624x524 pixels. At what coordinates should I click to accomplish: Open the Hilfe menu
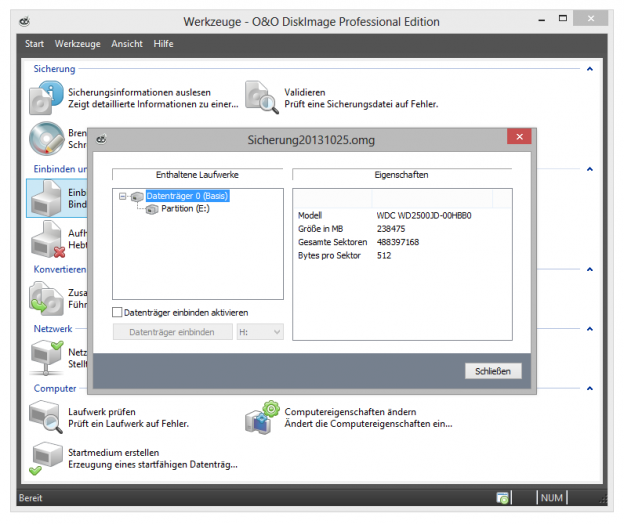click(164, 44)
